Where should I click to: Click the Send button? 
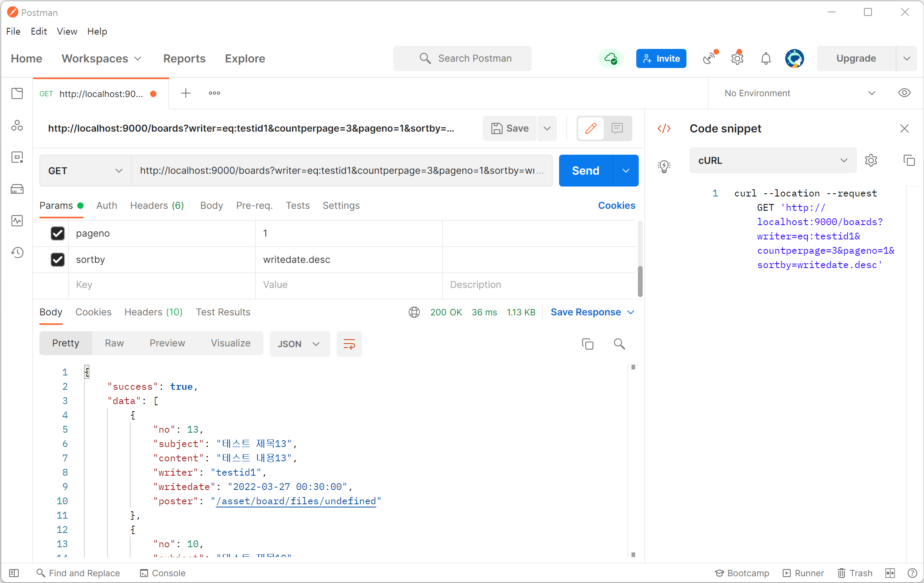tap(585, 171)
